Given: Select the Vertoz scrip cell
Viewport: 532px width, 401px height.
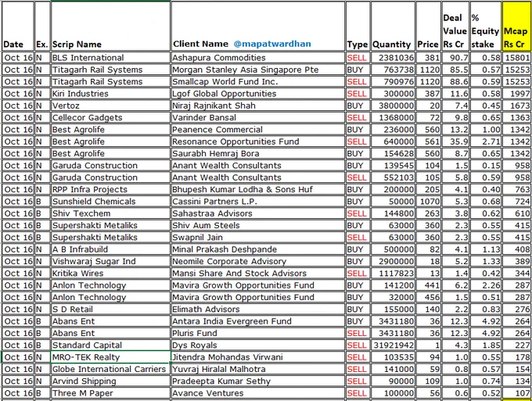Looking at the screenshot, I should 110,106.
